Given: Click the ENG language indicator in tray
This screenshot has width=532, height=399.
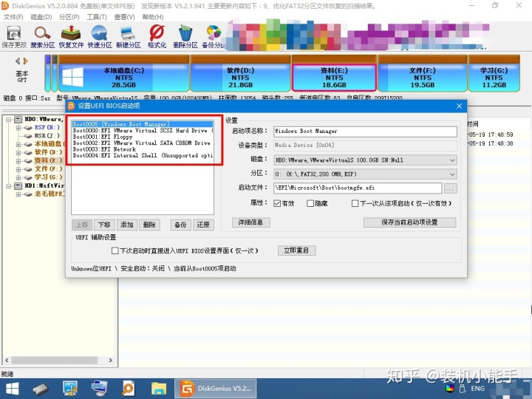Looking at the screenshot, I should coord(478,389).
